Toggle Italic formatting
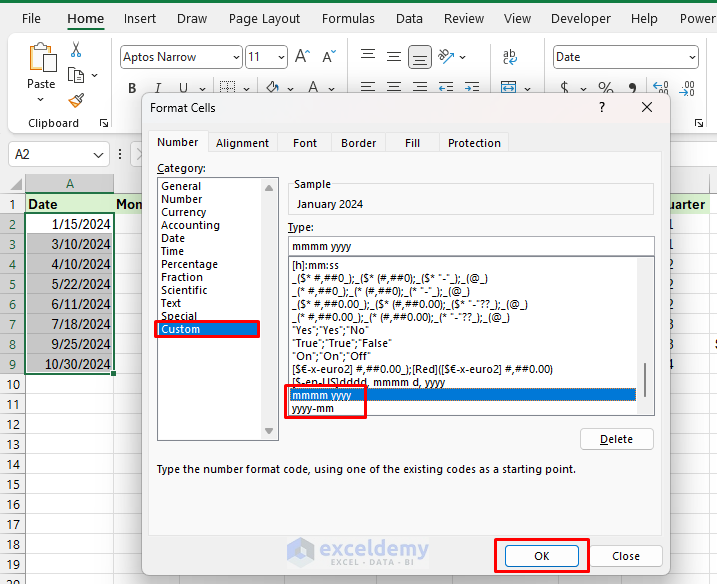 [x=158, y=88]
